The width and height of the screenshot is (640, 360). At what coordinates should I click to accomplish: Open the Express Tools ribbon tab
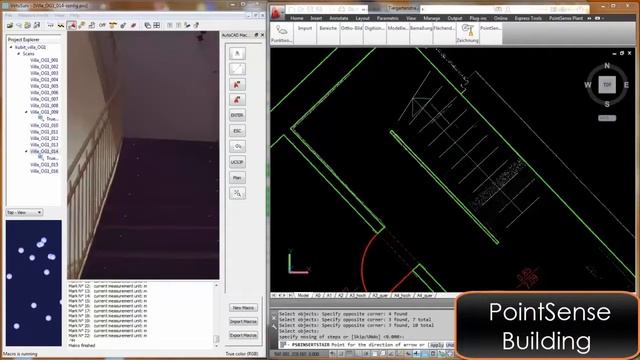pos(528,18)
